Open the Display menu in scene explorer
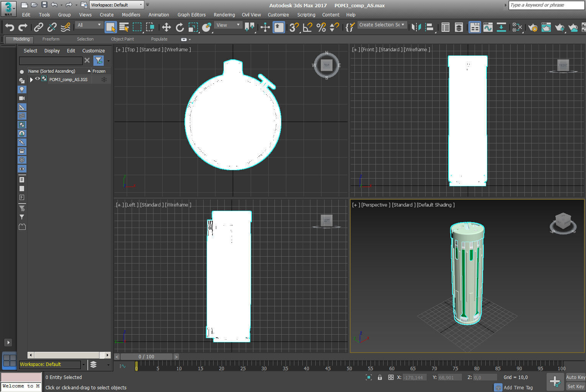 point(52,51)
